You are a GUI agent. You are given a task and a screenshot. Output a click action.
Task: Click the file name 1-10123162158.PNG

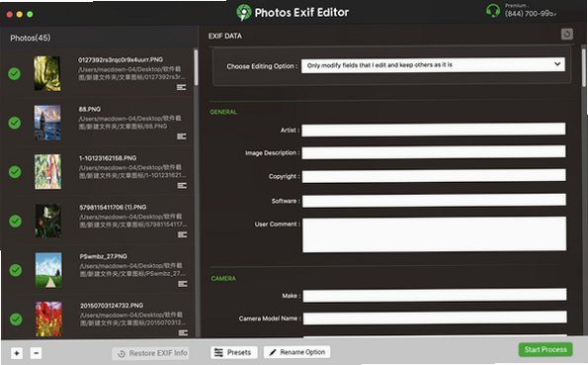pyautogui.click(x=108, y=158)
